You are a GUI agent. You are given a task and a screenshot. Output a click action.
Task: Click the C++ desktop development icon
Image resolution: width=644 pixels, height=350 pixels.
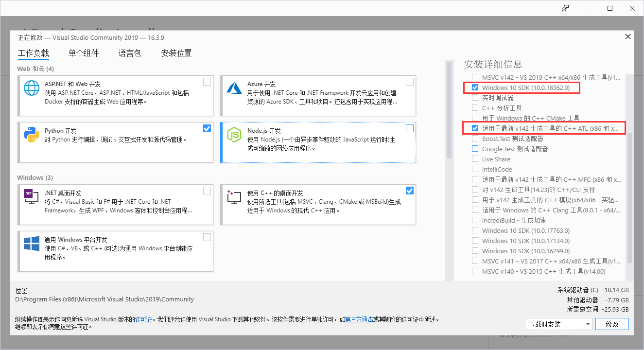coord(235,196)
